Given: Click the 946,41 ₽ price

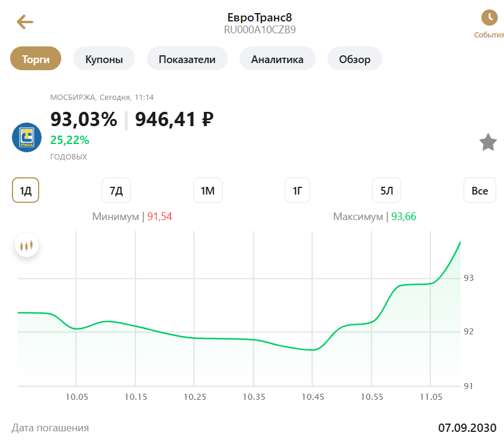Looking at the screenshot, I should click(x=174, y=120).
